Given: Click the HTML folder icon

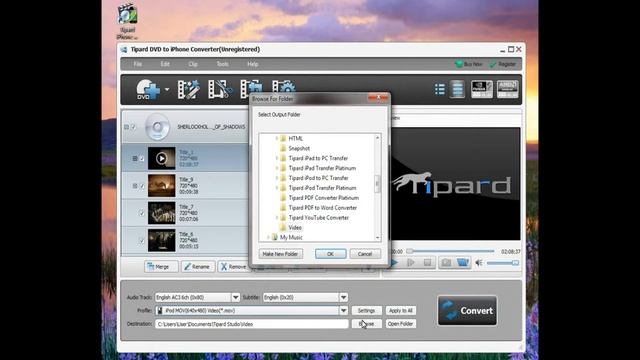Looking at the screenshot, I should pos(283,138).
